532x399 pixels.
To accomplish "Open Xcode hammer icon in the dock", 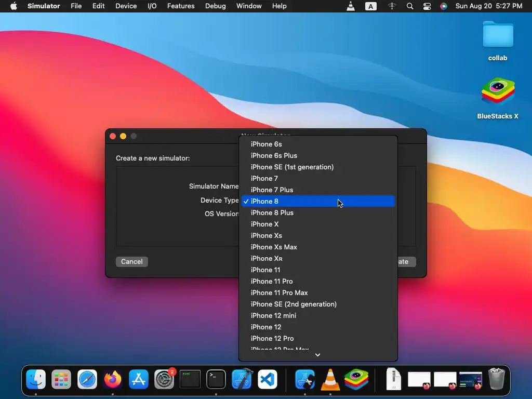I will click(242, 379).
